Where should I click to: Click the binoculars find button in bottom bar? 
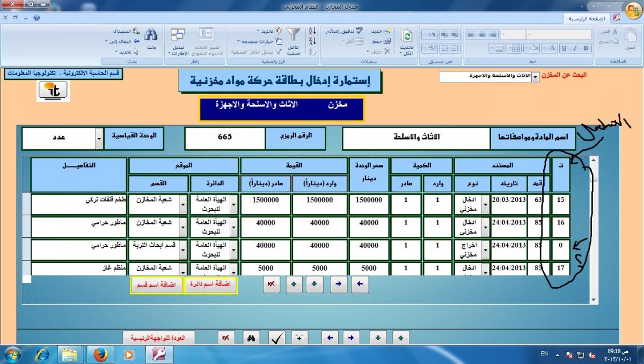pos(250,338)
